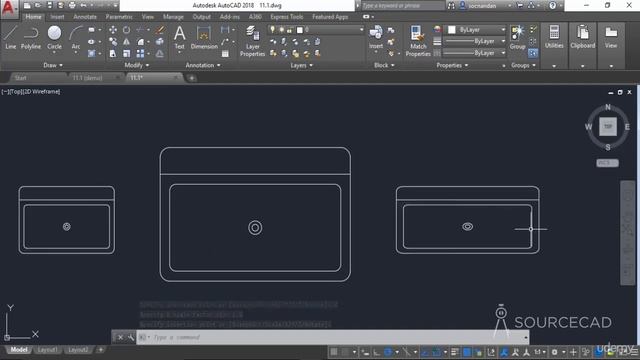Open Layer Properties manager
This screenshot has width=640, height=360.
(x=252, y=41)
